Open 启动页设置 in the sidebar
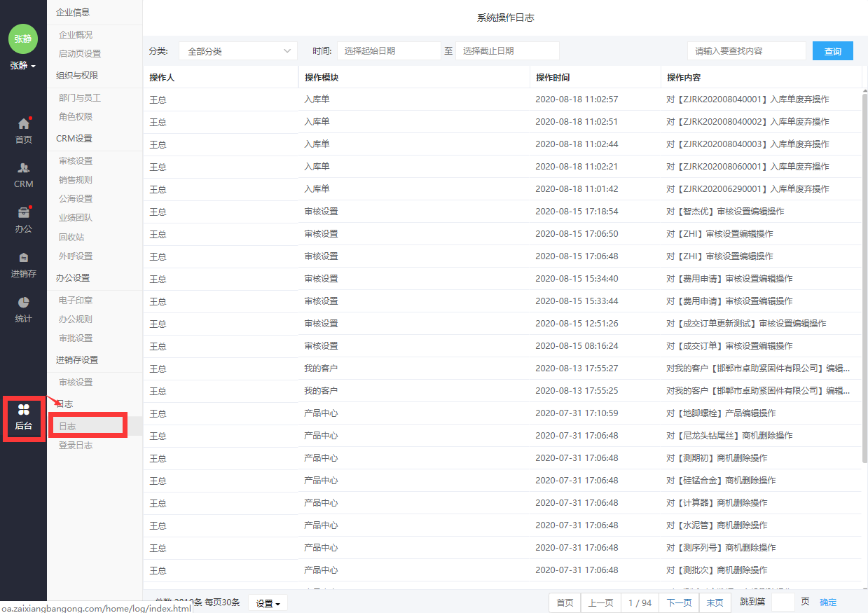The width and height of the screenshot is (868, 613). tap(80, 53)
